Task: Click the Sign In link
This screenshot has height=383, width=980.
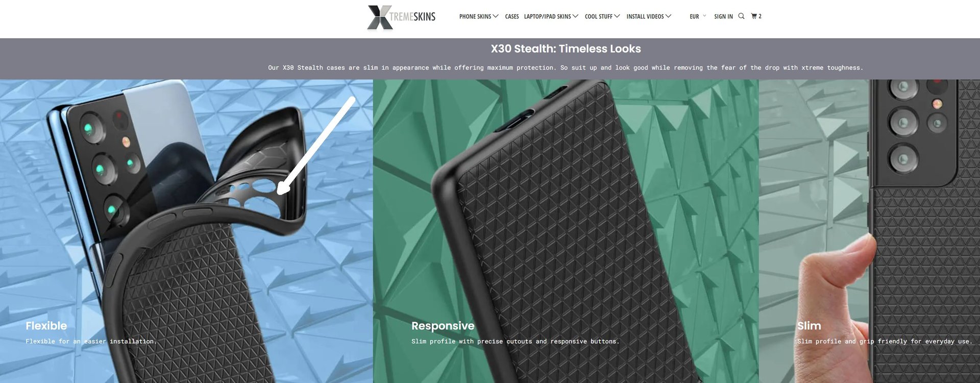Action: [723, 17]
